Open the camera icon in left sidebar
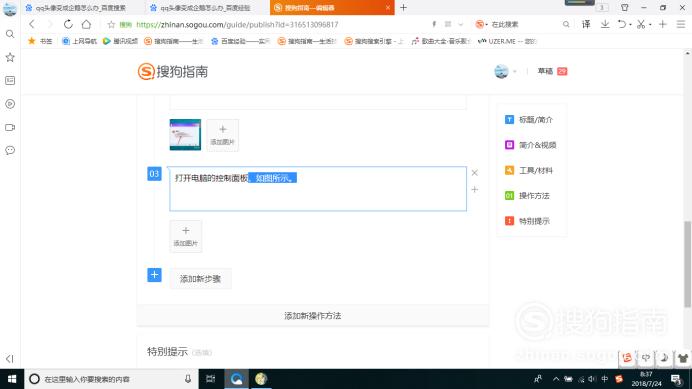Screen dimensions: 692x389 10,127
